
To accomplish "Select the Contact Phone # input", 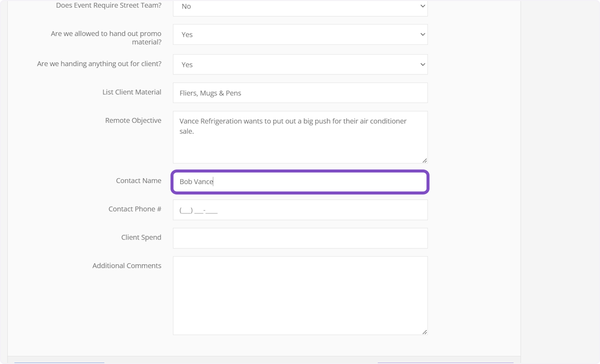I will (300, 210).
